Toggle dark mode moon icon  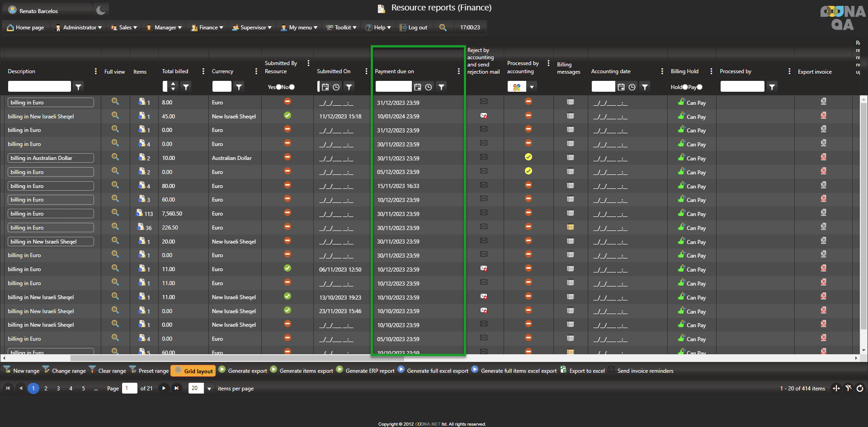[x=101, y=10]
